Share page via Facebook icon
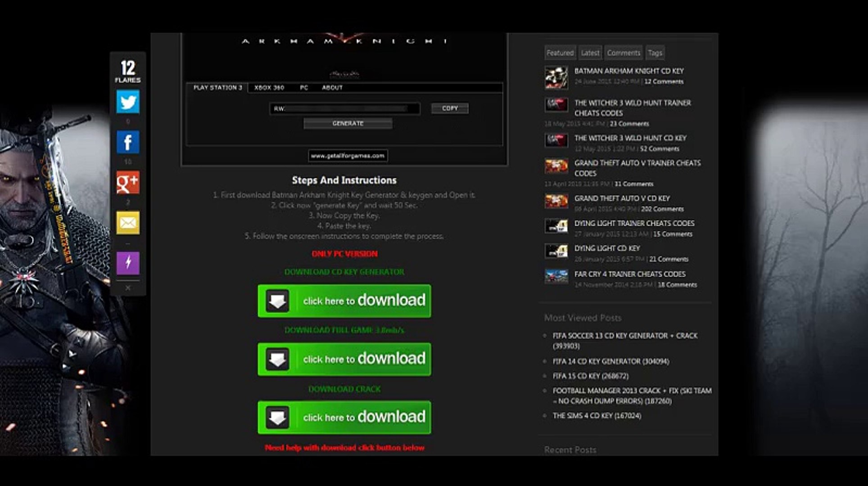This screenshot has width=868, height=486. (128, 142)
